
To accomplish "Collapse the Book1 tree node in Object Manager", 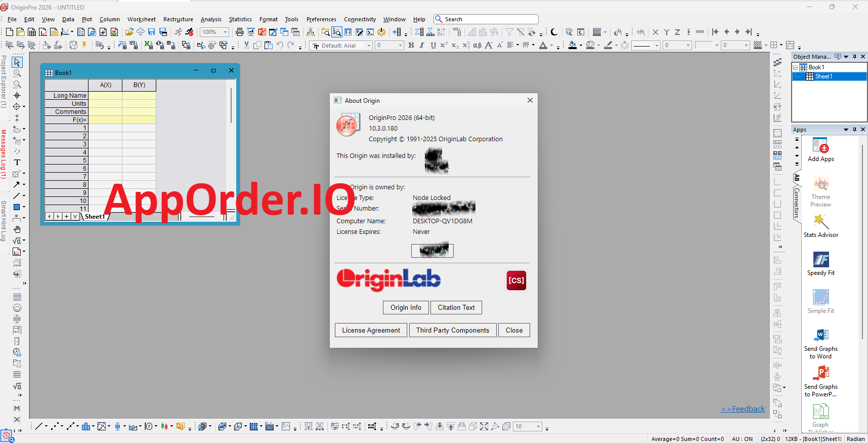I will coord(796,67).
